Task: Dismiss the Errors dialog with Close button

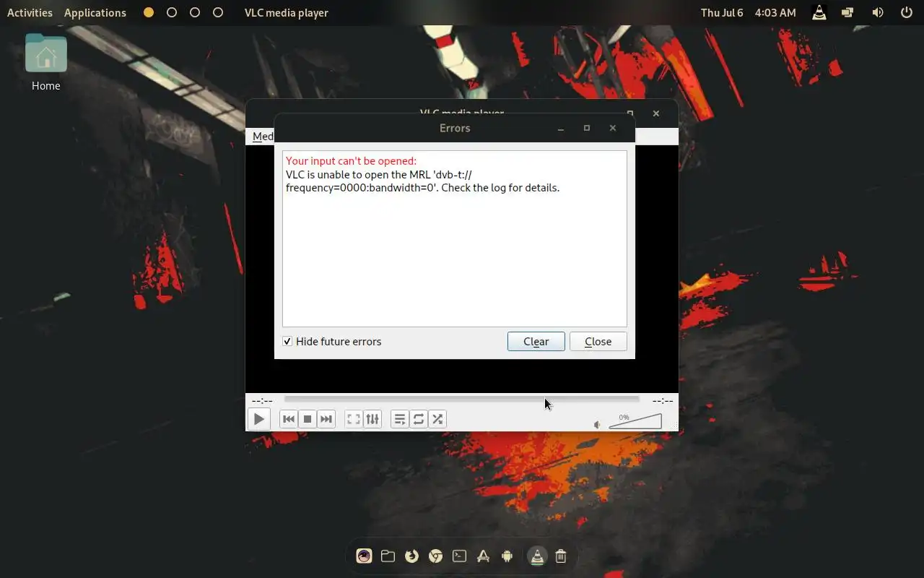Action: click(598, 342)
